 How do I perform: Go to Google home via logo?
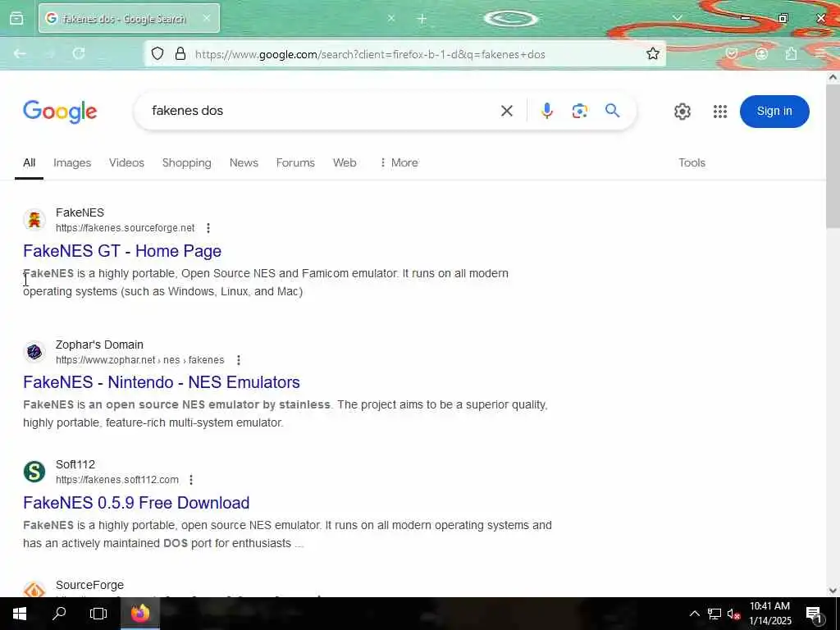(x=60, y=112)
